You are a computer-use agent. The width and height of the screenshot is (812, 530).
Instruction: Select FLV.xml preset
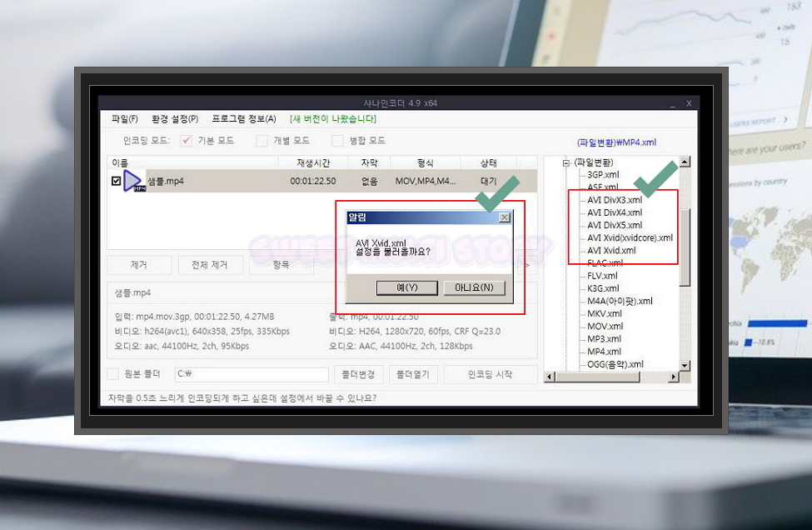tap(602, 276)
